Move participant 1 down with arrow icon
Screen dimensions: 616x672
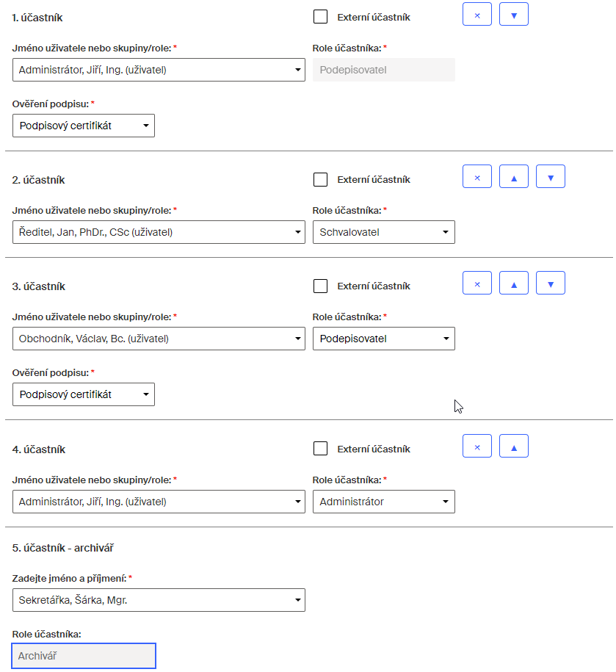coord(514,14)
